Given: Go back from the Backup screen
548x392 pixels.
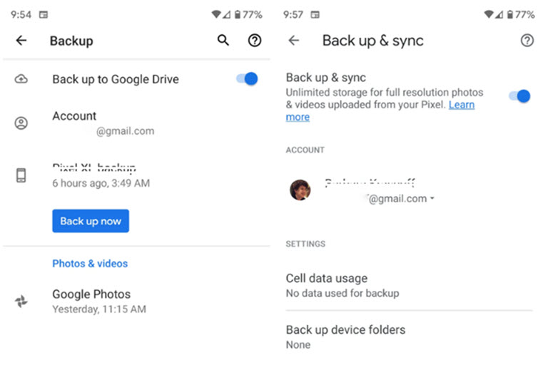Looking at the screenshot, I should click(x=21, y=41).
